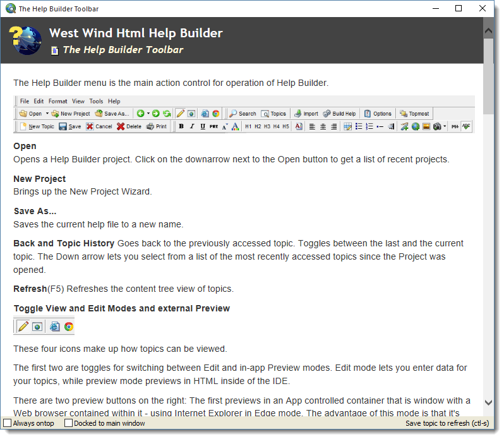This screenshot has width=504, height=439.
Task: Click the scrollbar up arrow
Action: 489,31
